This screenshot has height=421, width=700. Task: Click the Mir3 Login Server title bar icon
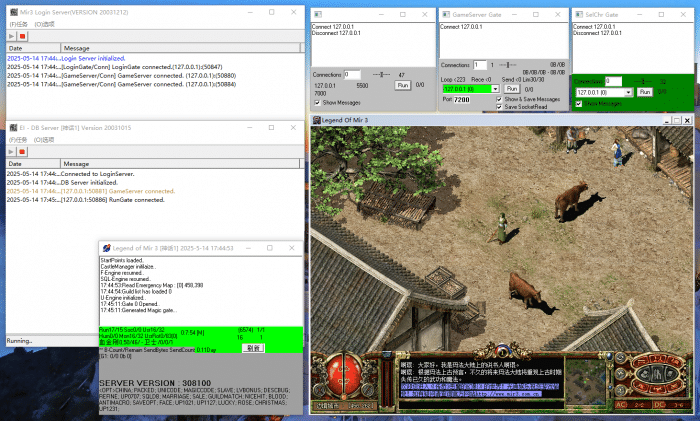click(x=11, y=11)
